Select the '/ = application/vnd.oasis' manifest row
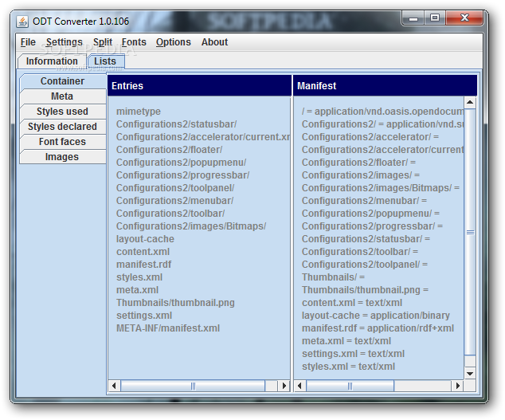The height and width of the screenshot is (420, 505). coord(382,112)
